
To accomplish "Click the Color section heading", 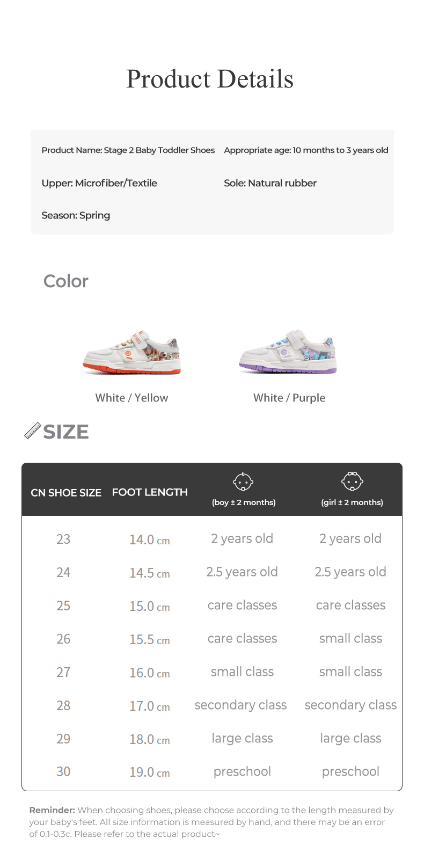I will pos(66,281).
